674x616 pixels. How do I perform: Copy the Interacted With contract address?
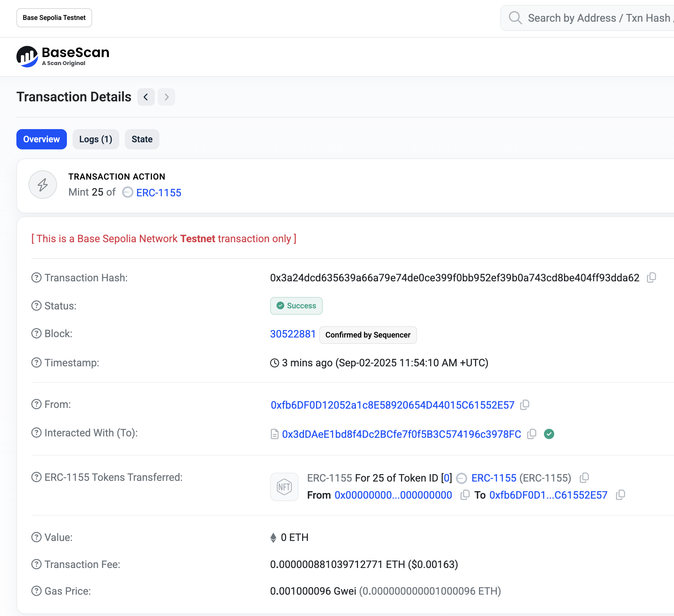point(532,434)
